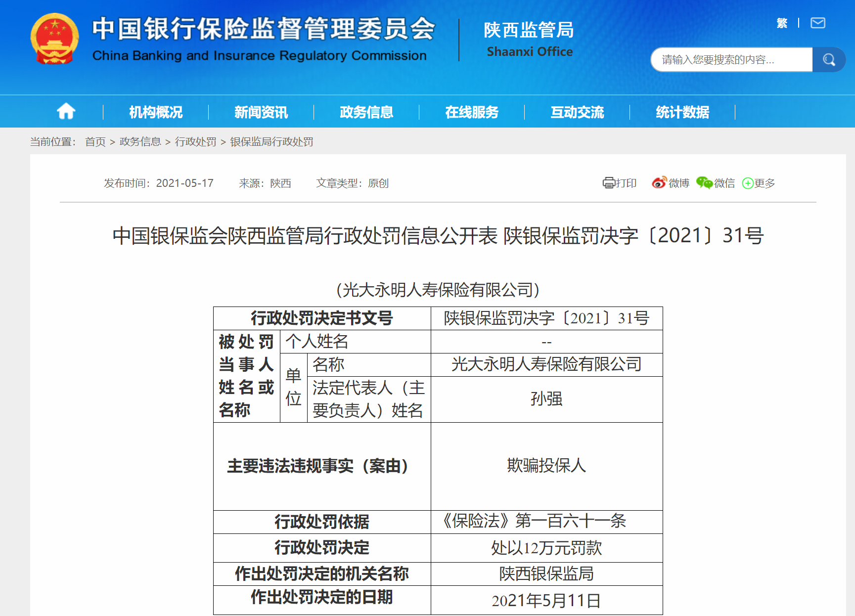Click table cell 孙强
The image size is (855, 616).
coord(546,399)
